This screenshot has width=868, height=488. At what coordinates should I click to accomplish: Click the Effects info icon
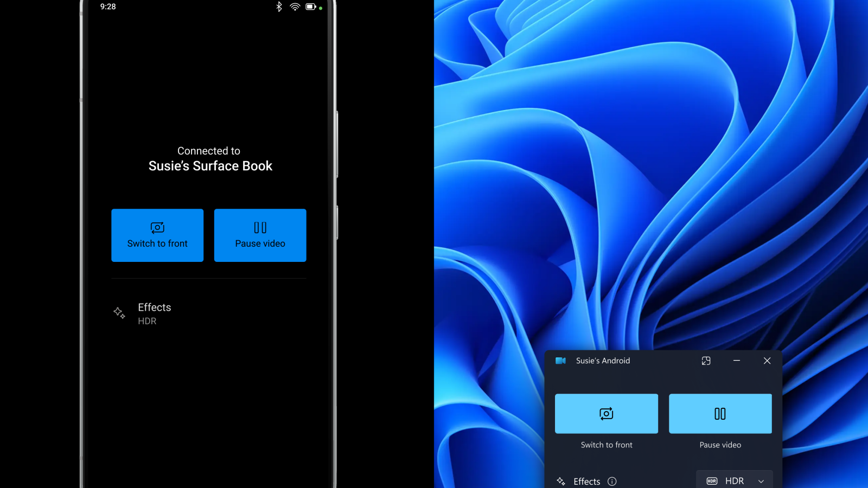pos(612,481)
